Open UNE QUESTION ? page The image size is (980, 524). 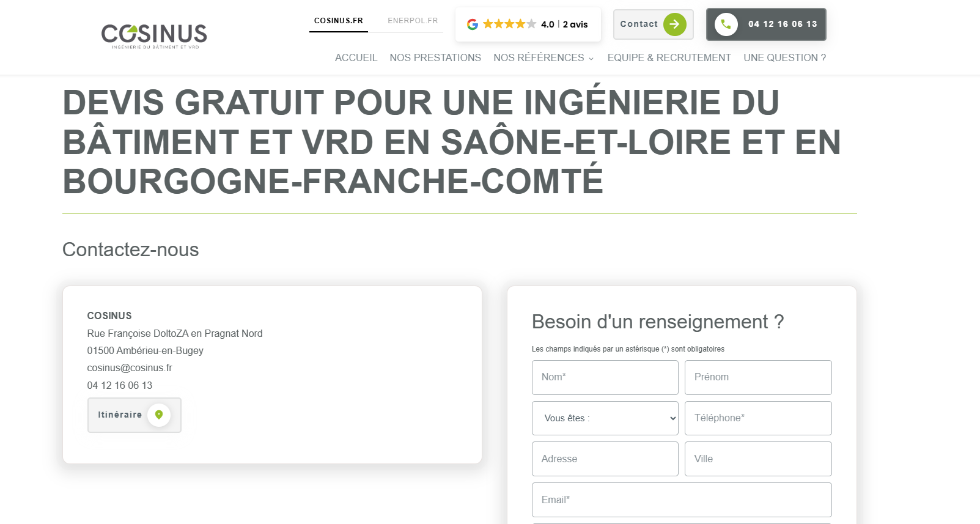(785, 57)
